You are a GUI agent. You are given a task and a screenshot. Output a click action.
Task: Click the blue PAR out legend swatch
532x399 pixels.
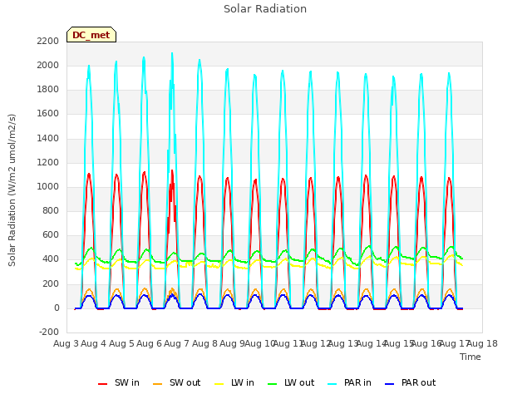pyautogui.click(x=390, y=384)
